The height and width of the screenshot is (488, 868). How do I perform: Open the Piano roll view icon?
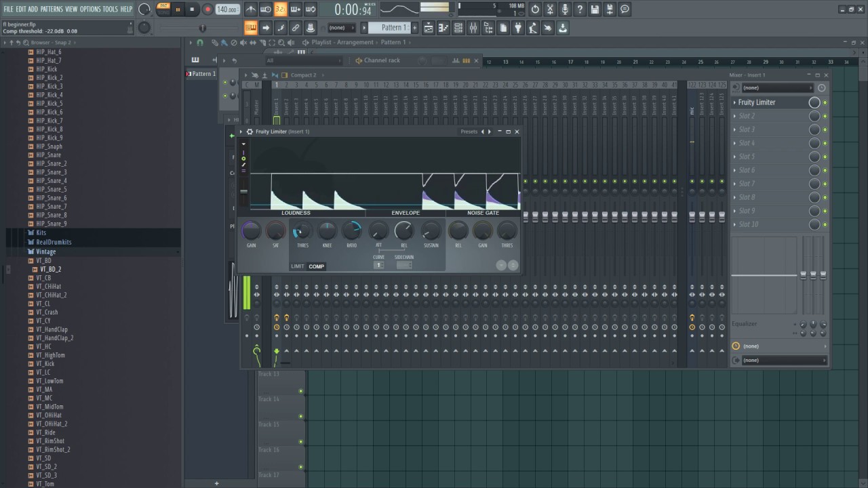coord(443,28)
